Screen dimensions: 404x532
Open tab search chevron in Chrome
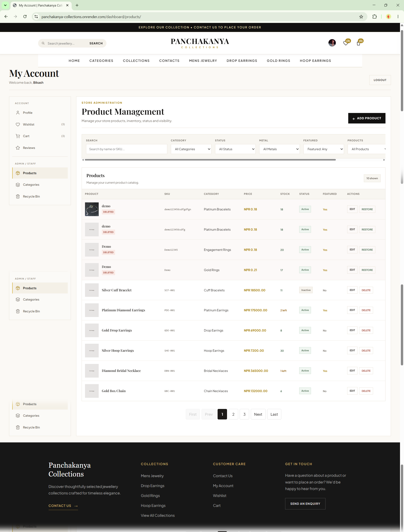click(x=5, y=5)
